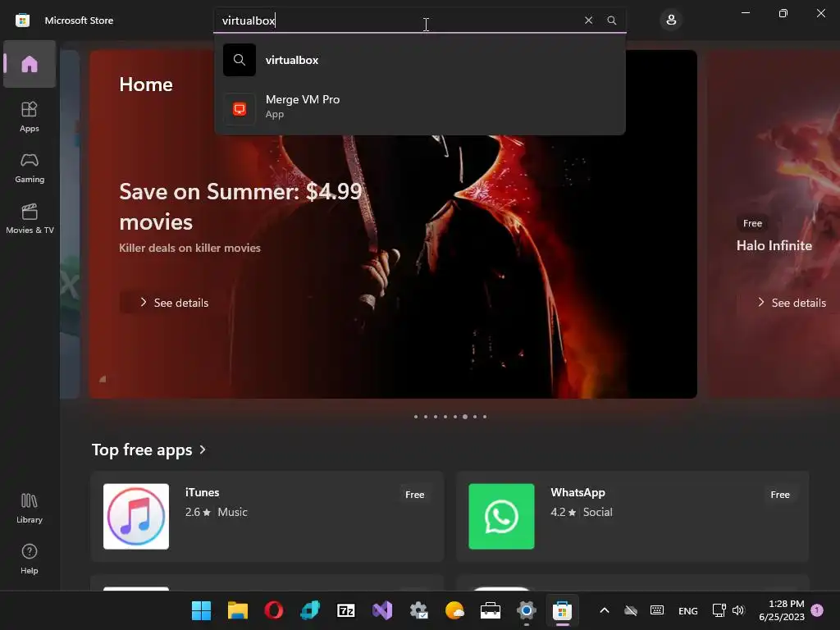The height and width of the screenshot is (630, 840).
Task: Open Halo Infinite title
Action: tap(774, 245)
